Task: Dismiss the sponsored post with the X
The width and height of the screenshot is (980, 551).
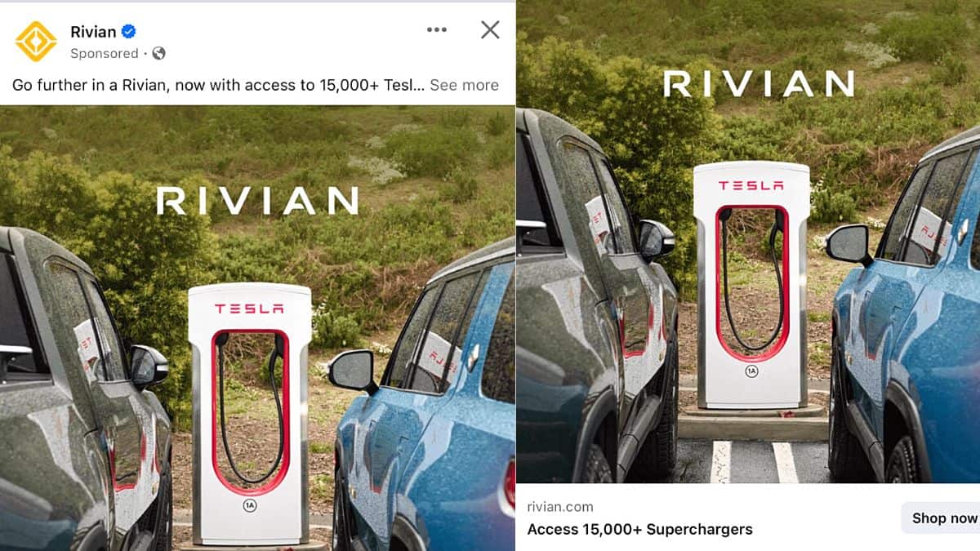Action: 490,30
